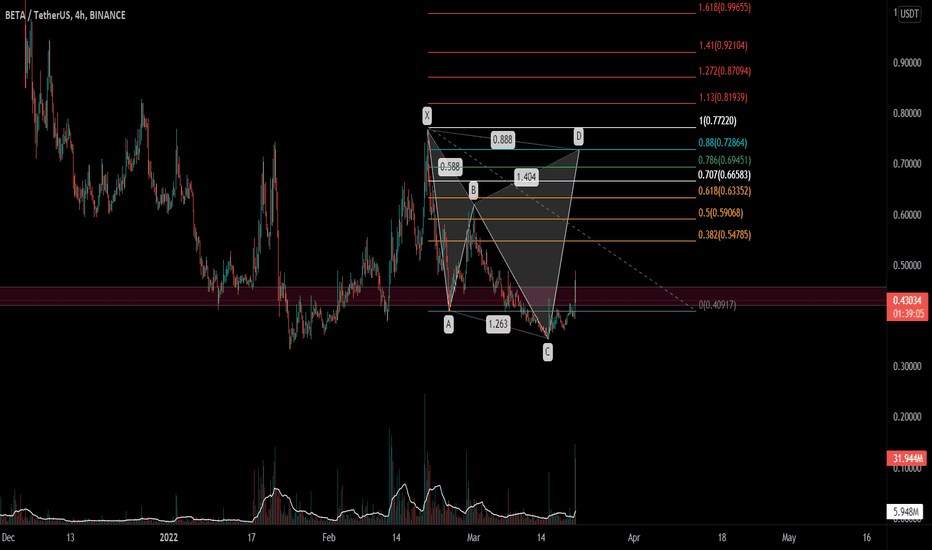Click the B point marker of pattern
Screen dimensions: 932x550
click(473, 190)
